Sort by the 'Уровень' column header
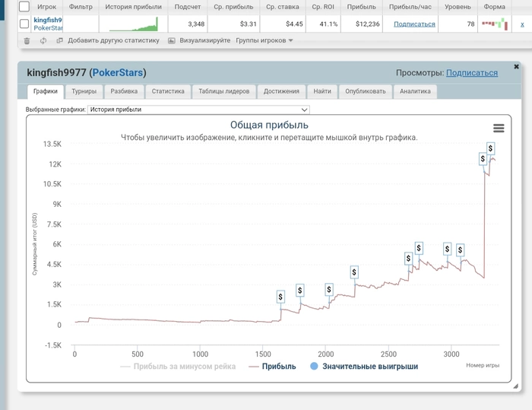This screenshot has width=532, height=410. pos(458,7)
